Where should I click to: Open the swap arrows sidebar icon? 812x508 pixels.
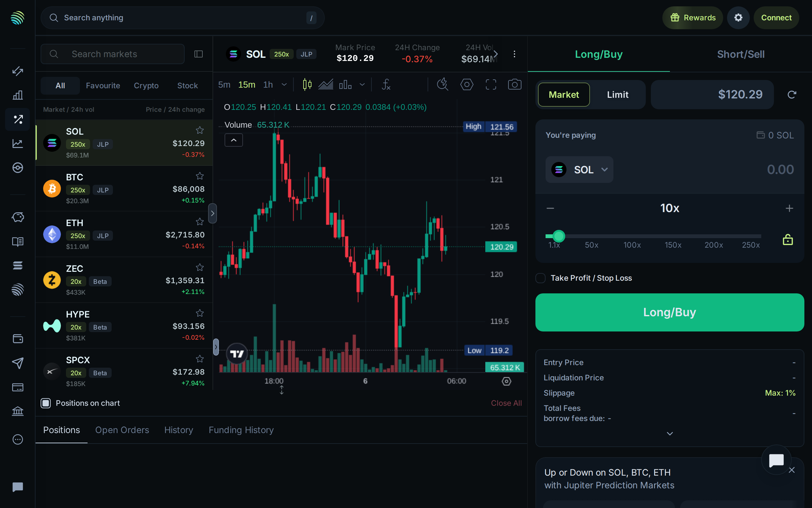[x=17, y=71]
